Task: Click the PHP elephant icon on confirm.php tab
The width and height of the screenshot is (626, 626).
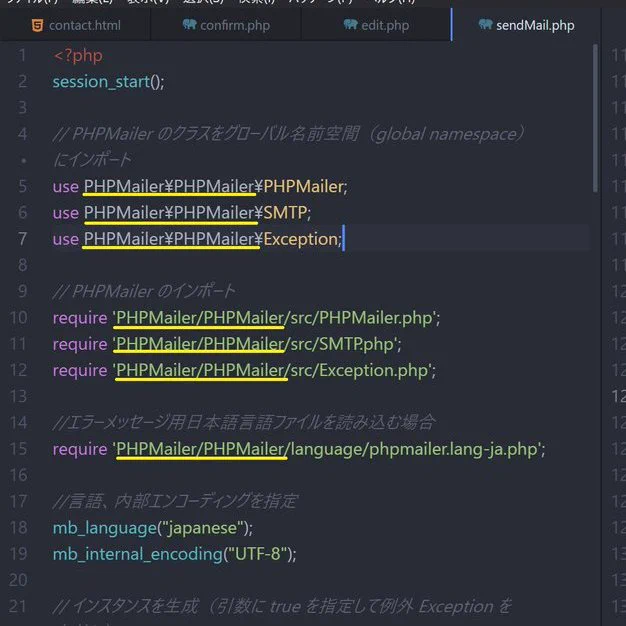Action: (x=190, y=24)
